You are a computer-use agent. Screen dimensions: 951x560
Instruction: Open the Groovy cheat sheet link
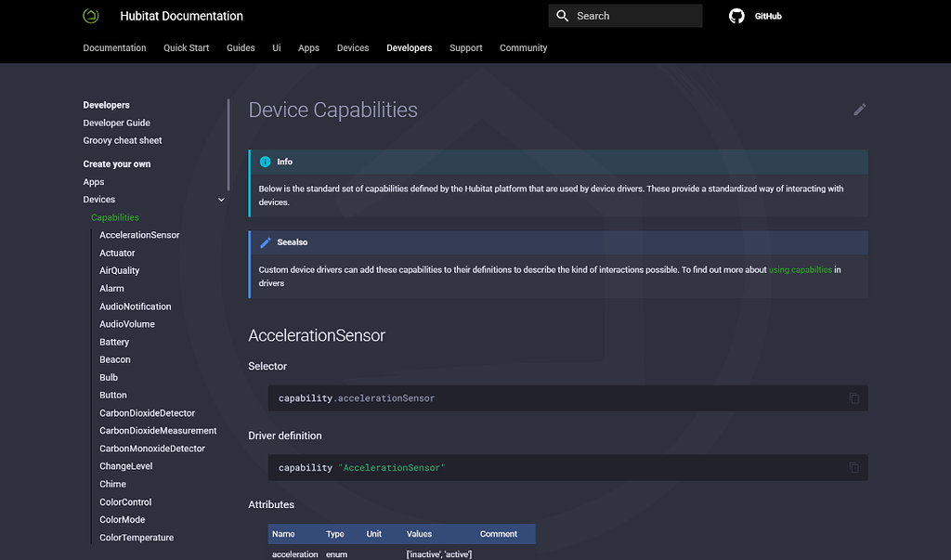123,140
